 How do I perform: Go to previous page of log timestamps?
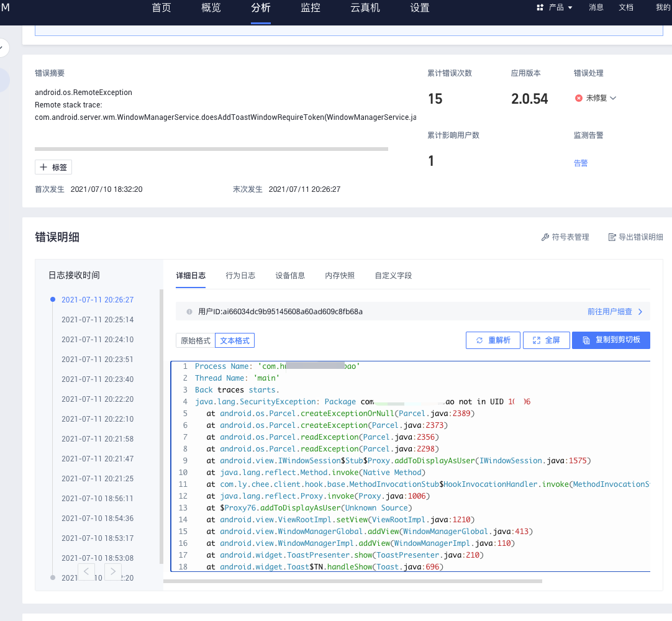86,571
